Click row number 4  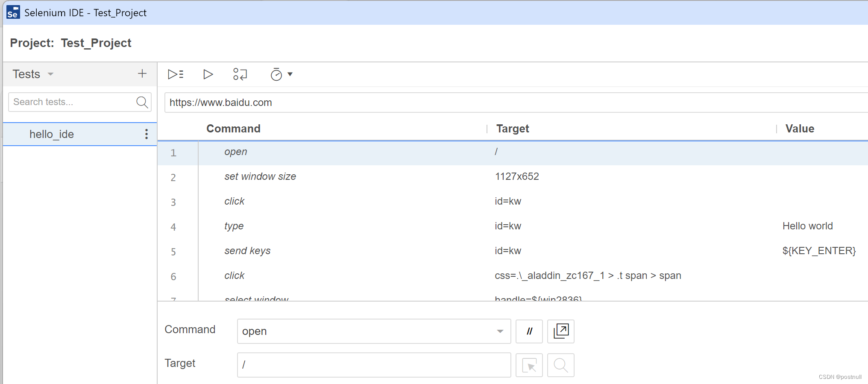tap(173, 227)
